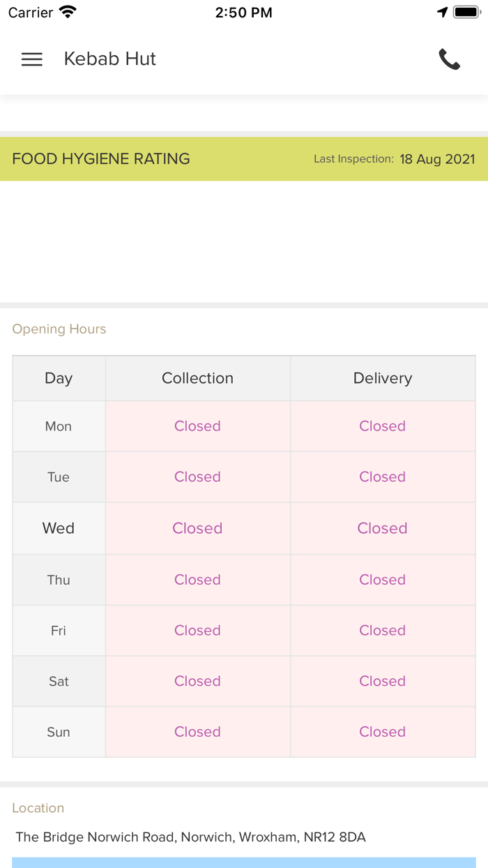The height and width of the screenshot is (868, 488).
Task: Tap the Wi-Fi status icon
Action: (68, 13)
